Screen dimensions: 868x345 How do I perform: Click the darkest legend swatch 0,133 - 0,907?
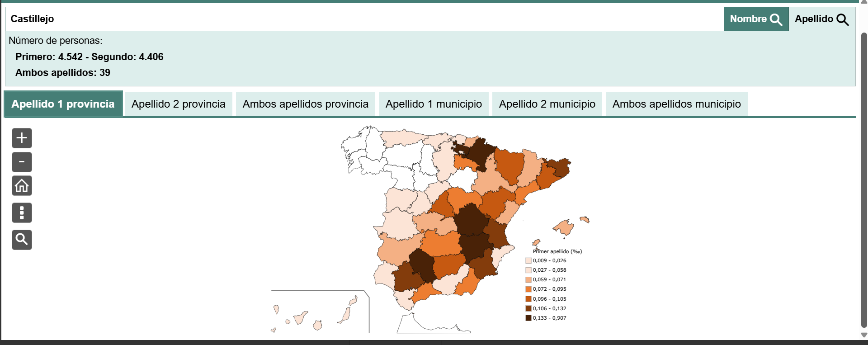click(528, 318)
